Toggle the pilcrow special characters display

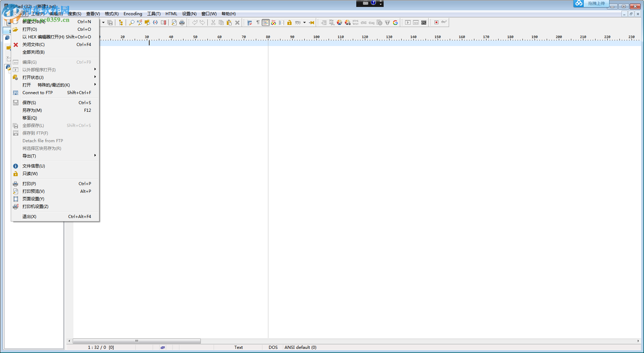pos(258,23)
